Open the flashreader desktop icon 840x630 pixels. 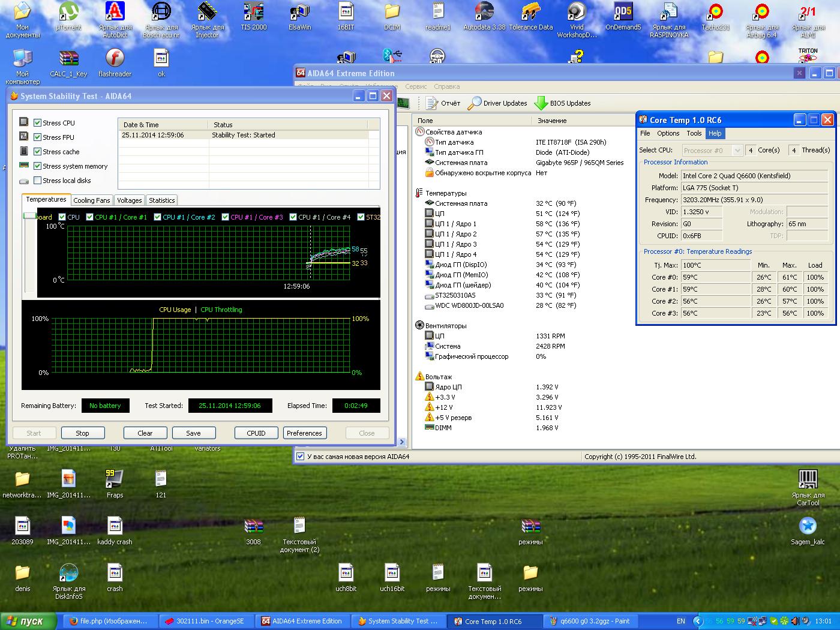coord(115,59)
